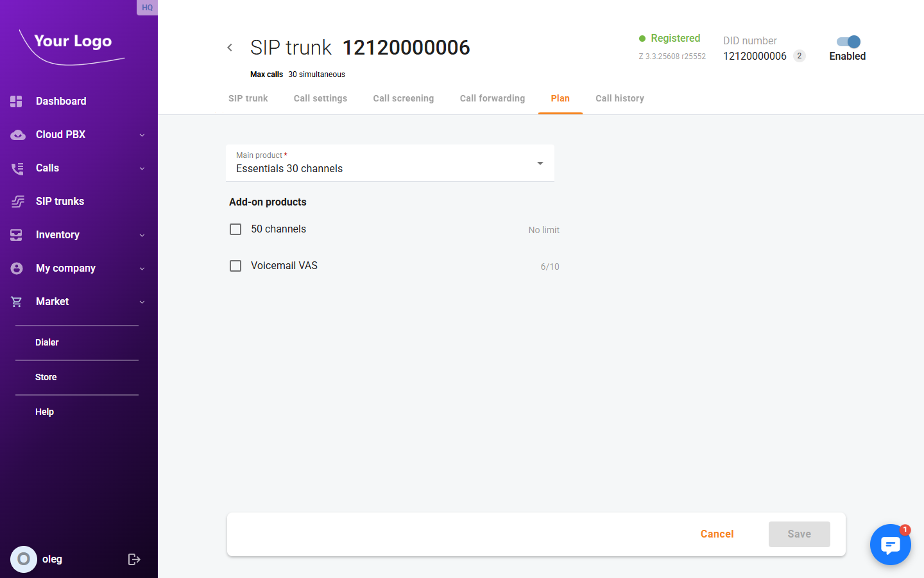Image resolution: width=924 pixels, height=578 pixels.
Task: Click the Calls phone icon
Action: click(x=17, y=168)
